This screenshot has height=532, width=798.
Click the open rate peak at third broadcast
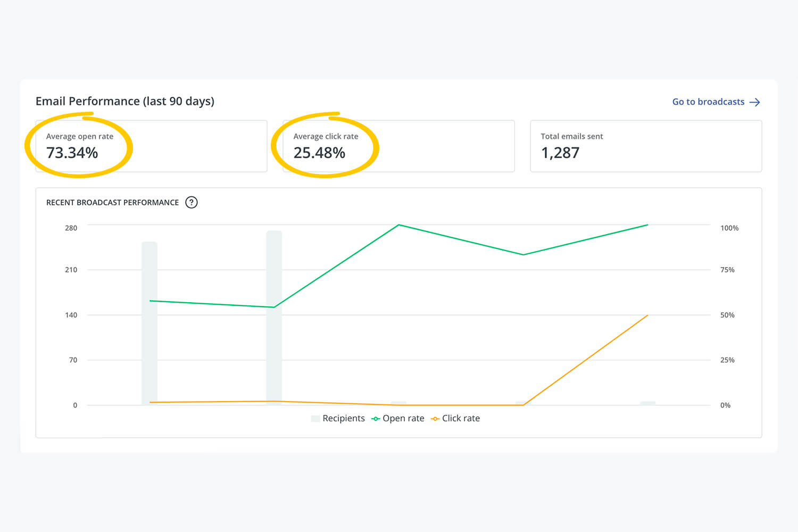coord(398,225)
